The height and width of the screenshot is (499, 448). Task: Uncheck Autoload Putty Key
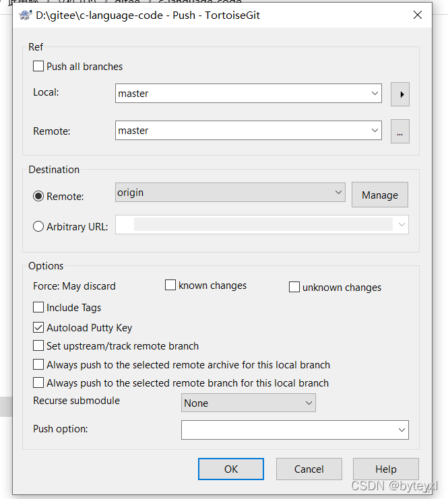click(x=38, y=327)
